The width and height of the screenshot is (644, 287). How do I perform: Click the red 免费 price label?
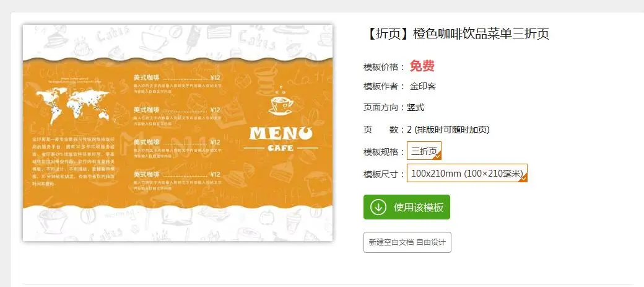click(422, 66)
